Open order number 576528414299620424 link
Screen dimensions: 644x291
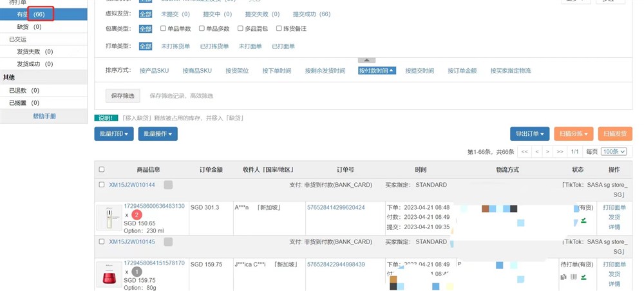pyautogui.click(x=336, y=207)
